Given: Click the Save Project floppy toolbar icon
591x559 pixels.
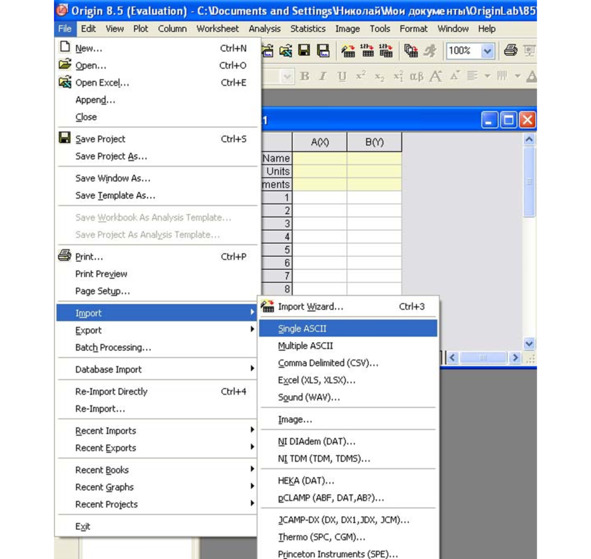Looking at the screenshot, I should coord(304,50).
